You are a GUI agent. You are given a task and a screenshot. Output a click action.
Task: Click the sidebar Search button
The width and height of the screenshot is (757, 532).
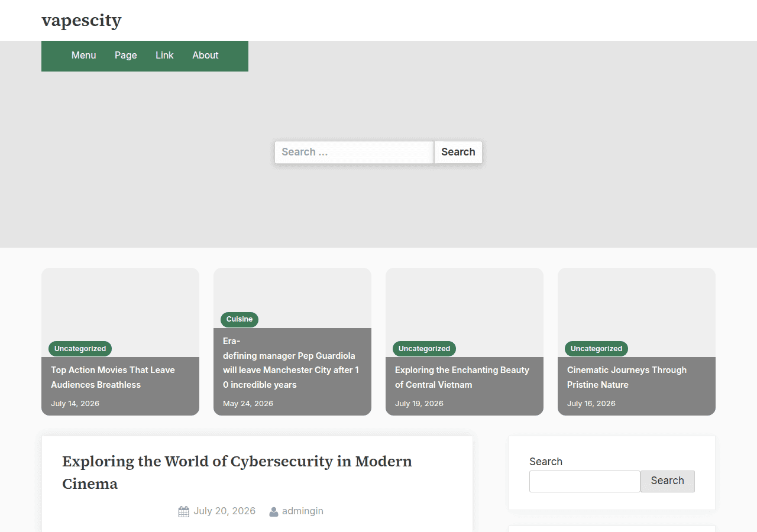click(x=668, y=481)
